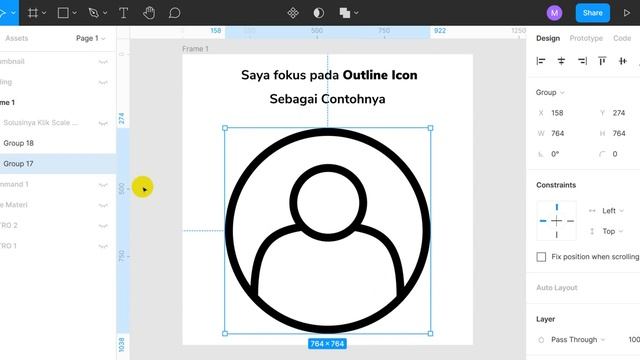Open Boolean operations dropdown arrow
The image size is (640, 360).
tap(356, 13)
